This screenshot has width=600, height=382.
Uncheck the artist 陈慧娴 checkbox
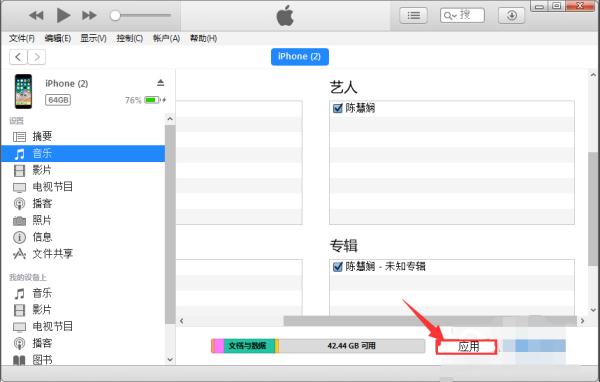338,108
